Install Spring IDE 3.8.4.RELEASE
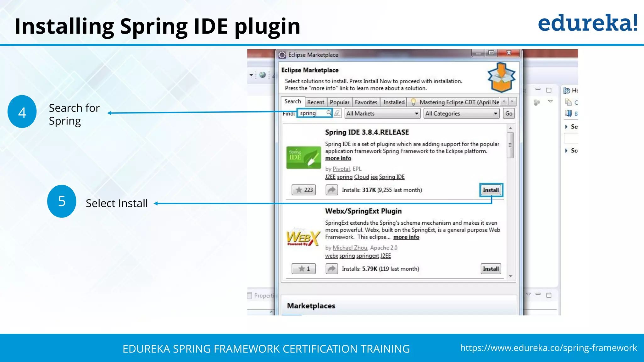The width and height of the screenshot is (644, 362). point(491,190)
